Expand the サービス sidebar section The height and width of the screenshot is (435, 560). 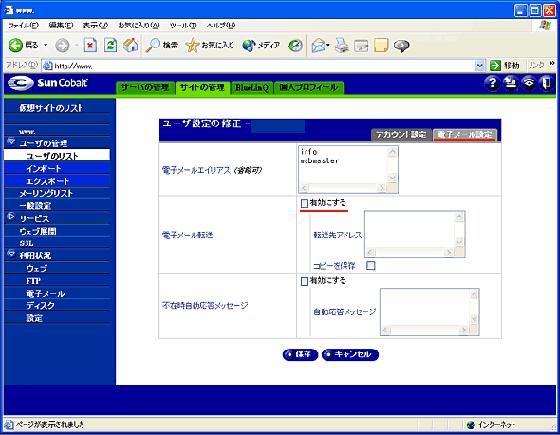(x=11, y=217)
